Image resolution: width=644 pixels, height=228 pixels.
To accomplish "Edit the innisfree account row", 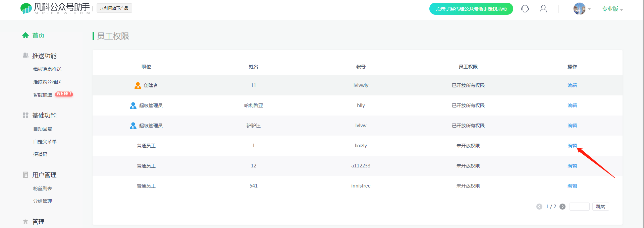I will [x=572, y=186].
